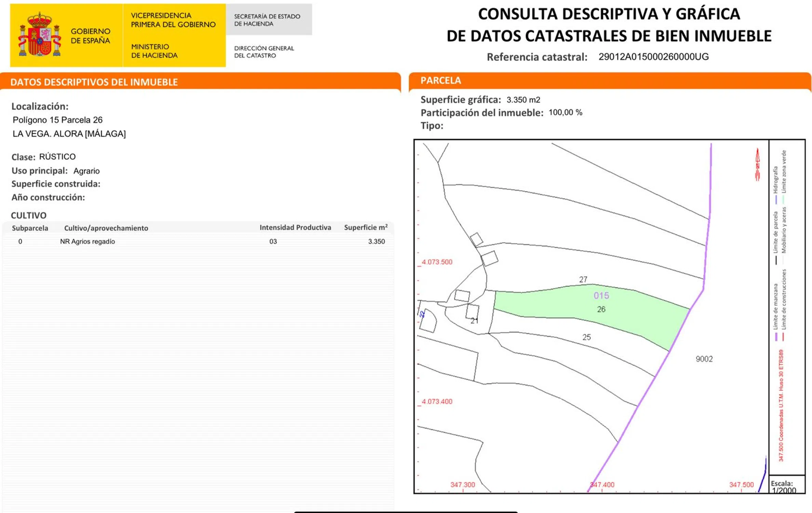The image size is (812, 513).
Task: Click GOBIERNO DE ESPAÑA logo text
Action: pyautogui.click(x=91, y=36)
